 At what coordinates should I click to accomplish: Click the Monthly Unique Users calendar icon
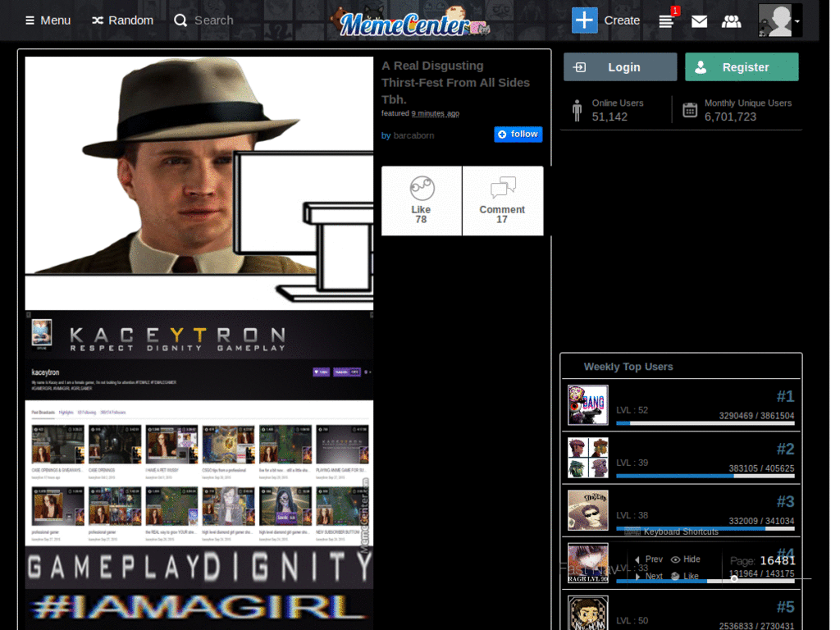click(x=690, y=110)
